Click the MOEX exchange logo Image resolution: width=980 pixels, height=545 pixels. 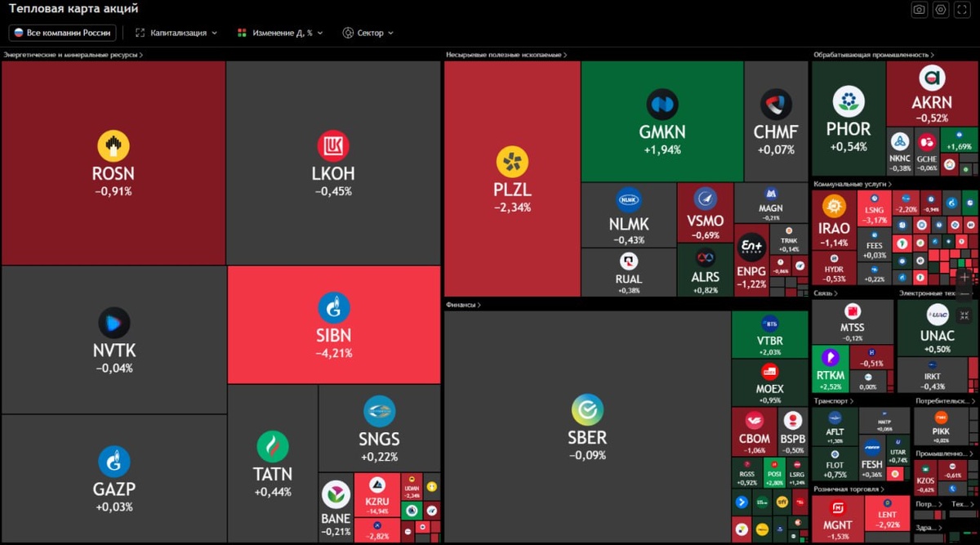coord(769,373)
